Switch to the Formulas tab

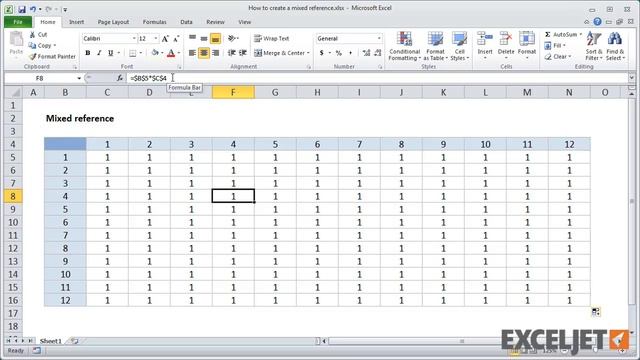click(154, 22)
